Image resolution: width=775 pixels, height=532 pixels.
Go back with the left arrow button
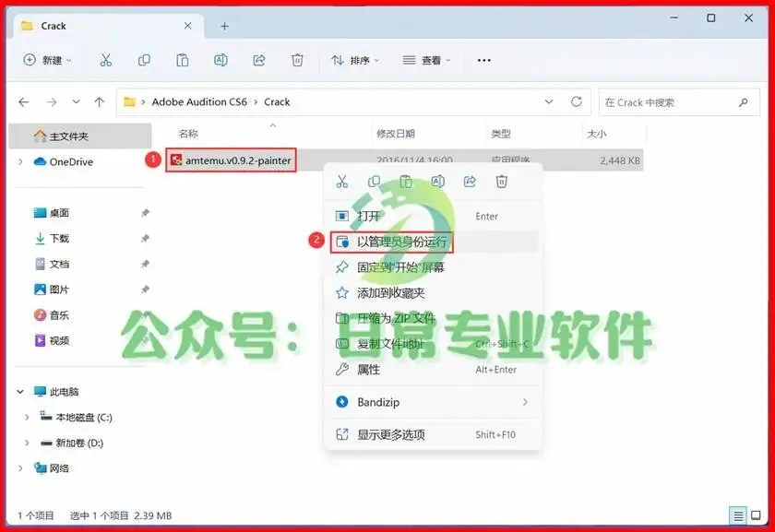coord(24,102)
